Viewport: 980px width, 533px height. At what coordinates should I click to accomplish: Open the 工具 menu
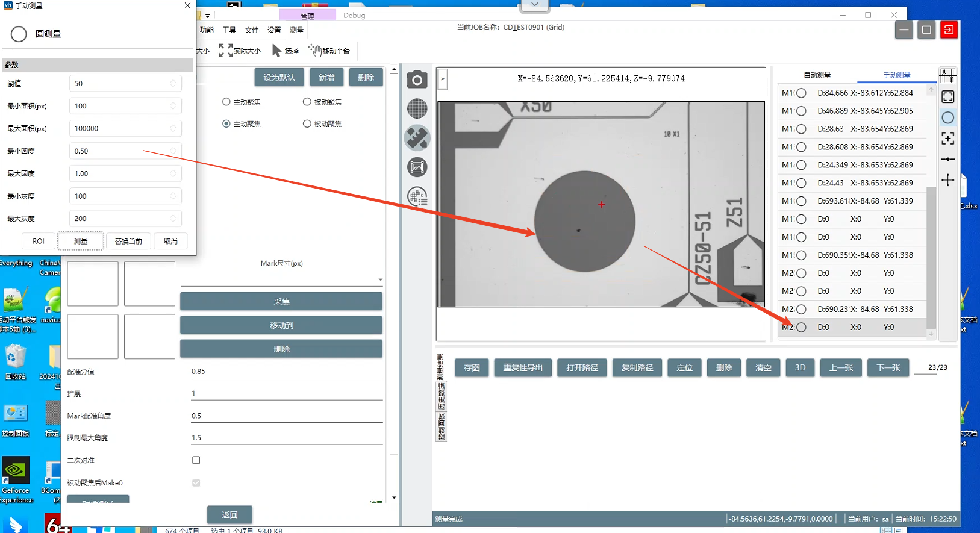[229, 30]
